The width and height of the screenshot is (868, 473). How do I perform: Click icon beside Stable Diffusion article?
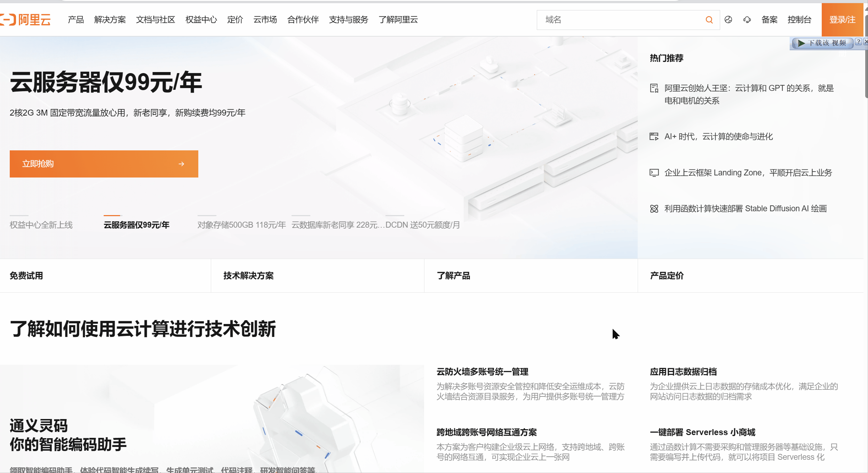pyautogui.click(x=654, y=208)
